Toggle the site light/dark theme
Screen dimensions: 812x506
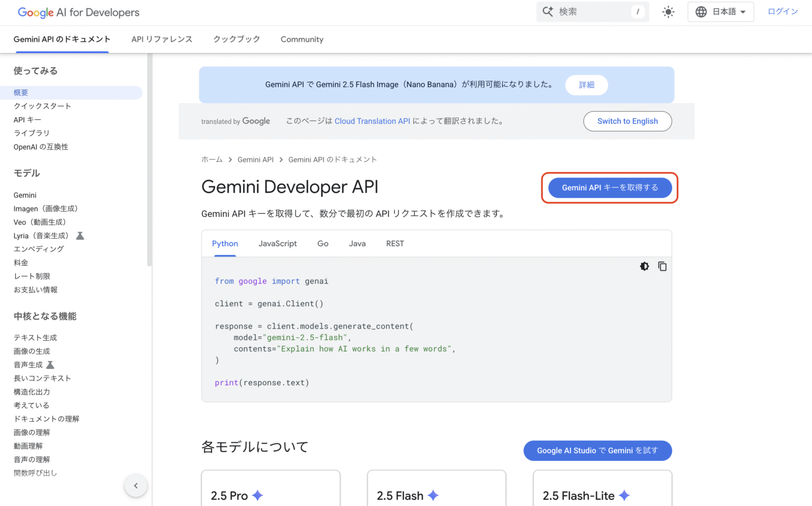click(668, 12)
